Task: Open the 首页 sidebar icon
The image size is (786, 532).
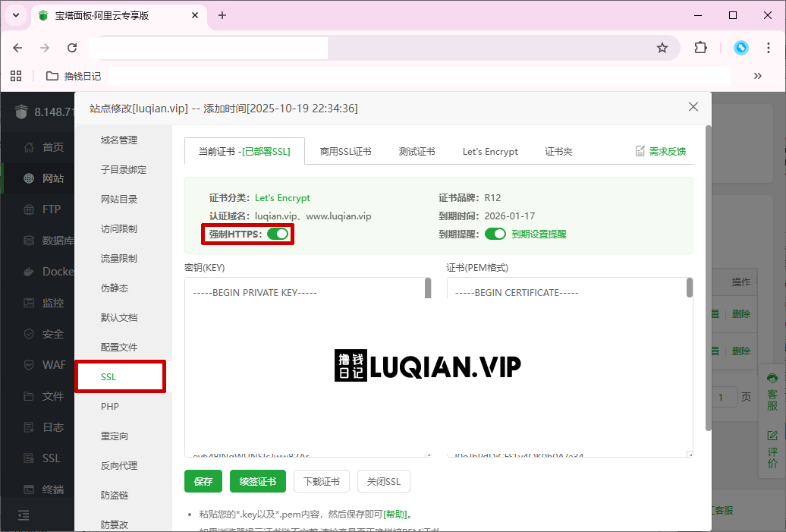Action: coord(34,147)
